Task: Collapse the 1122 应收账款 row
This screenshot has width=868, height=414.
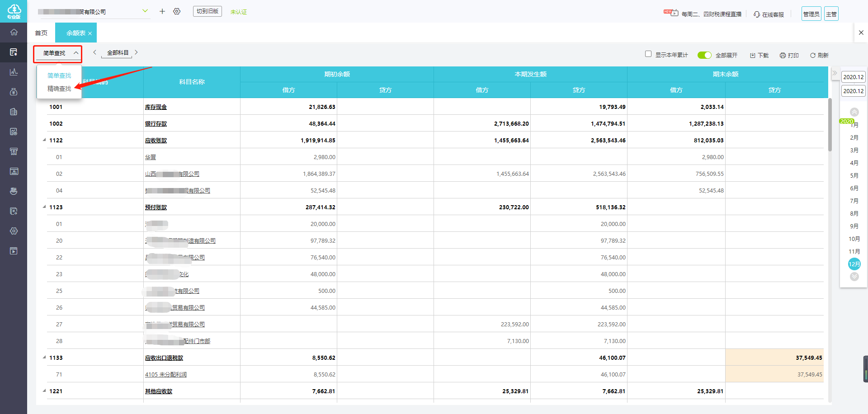Action: point(44,140)
